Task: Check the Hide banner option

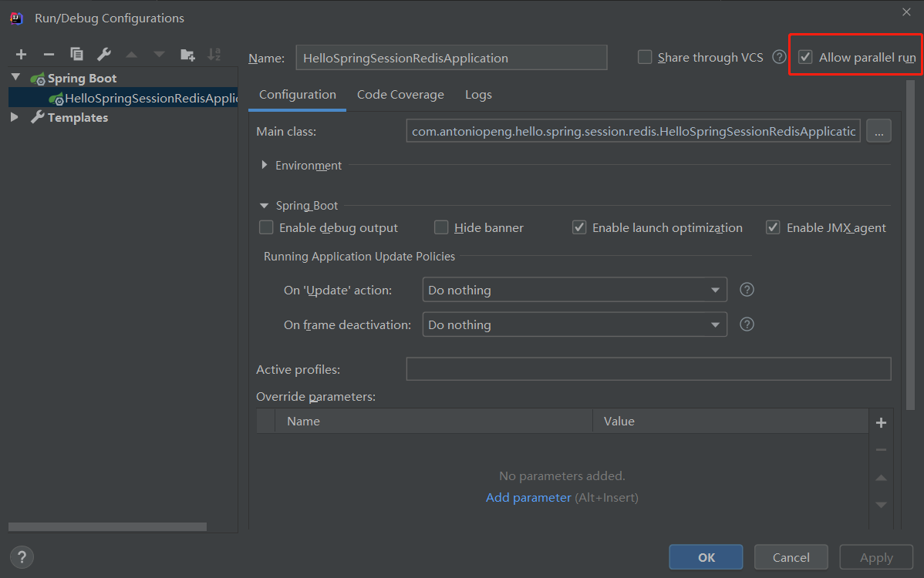Action: pos(440,227)
